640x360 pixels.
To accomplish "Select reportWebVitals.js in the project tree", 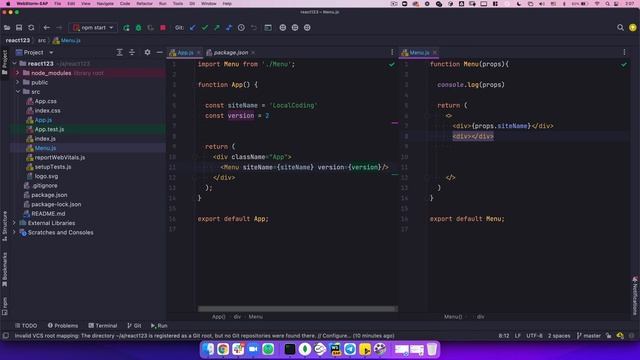I will (60, 158).
